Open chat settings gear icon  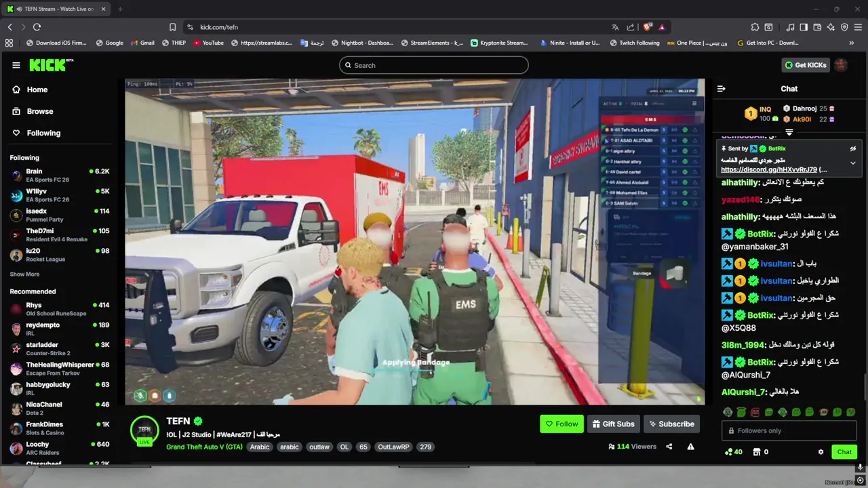(x=821, y=452)
